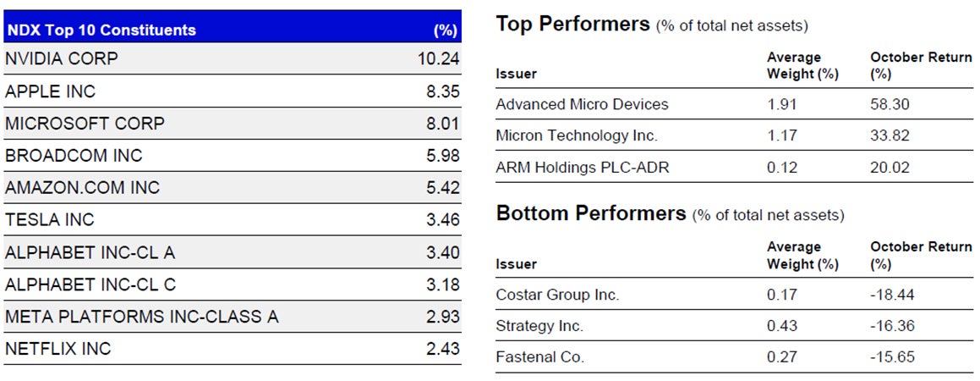Click the BROADCOM INC entry
Screen dimensions: 980x381
[x=74, y=156]
